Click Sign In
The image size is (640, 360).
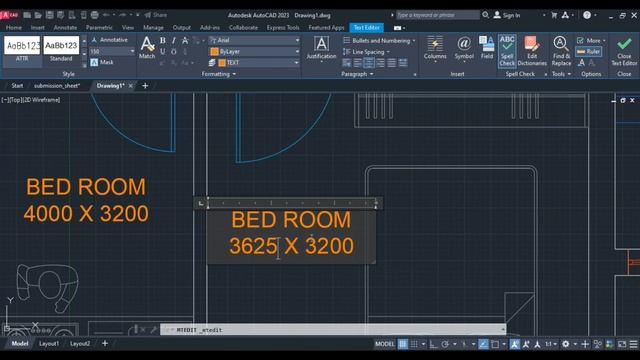pos(507,15)
